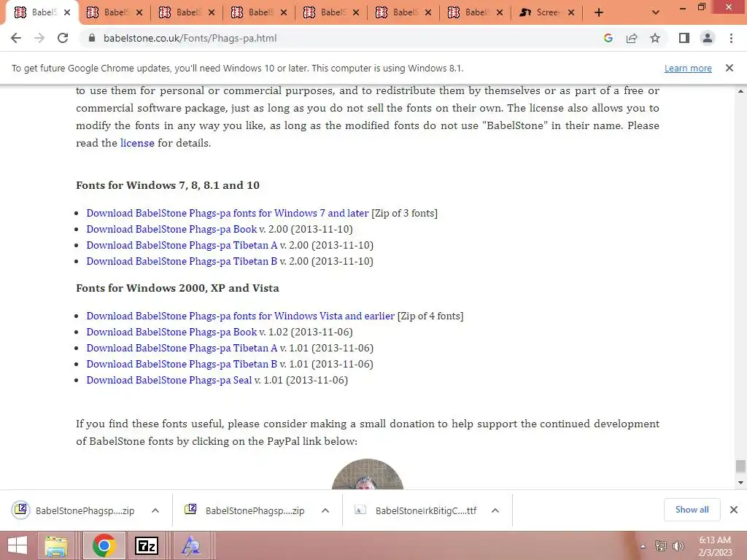The width and height of the screenshot is (747, 560).
Task: Download Phags-pa Tibetan B v. 1.01
Action: click(182, 364)
